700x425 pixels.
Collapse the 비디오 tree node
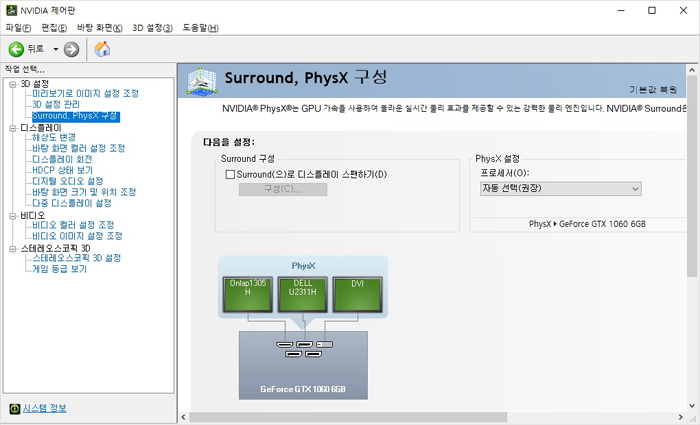click(x=12, y=216)
